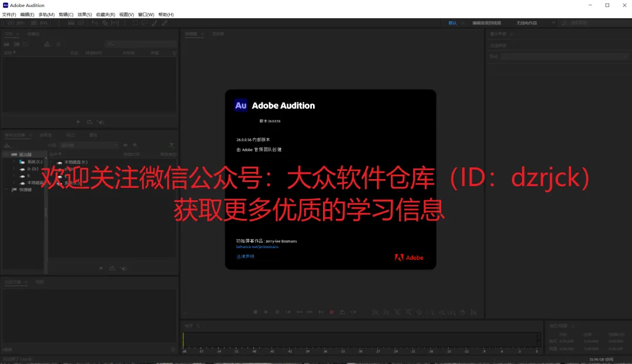Click the behance.net/jerbosmans link
Screen dimensions: 632x364
coord(257,247)
